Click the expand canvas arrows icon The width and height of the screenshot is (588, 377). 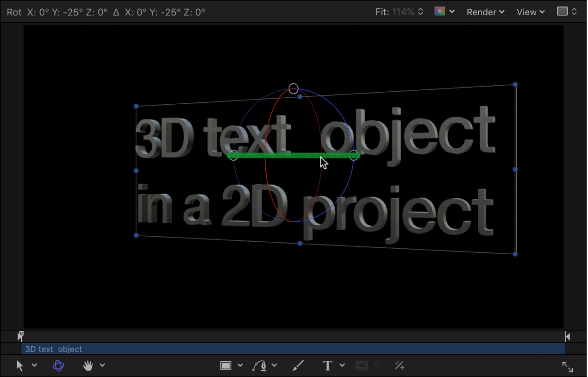(567, 367)
